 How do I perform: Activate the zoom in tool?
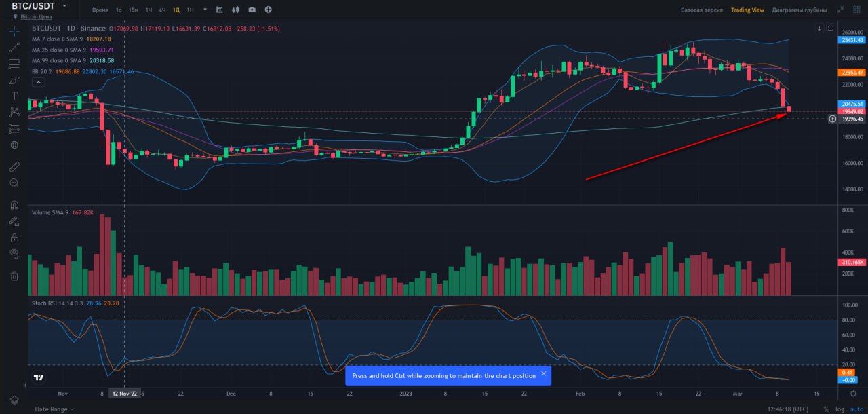(14, 183)
